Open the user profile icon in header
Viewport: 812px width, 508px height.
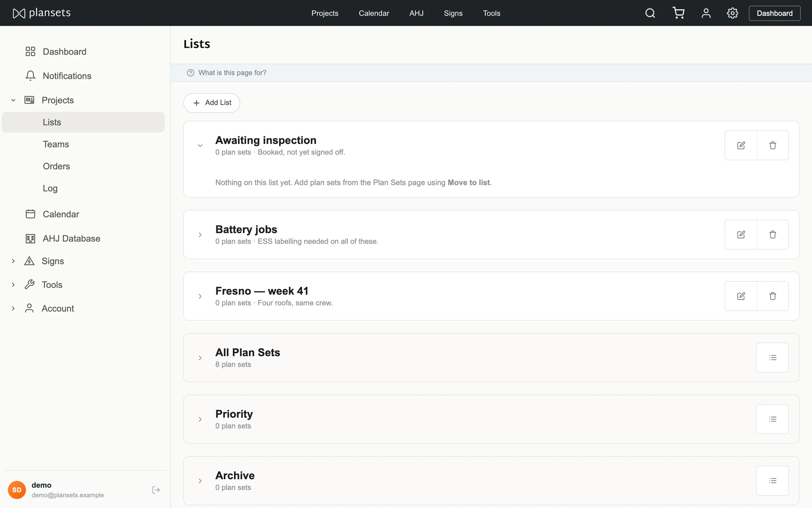point(706,13)
